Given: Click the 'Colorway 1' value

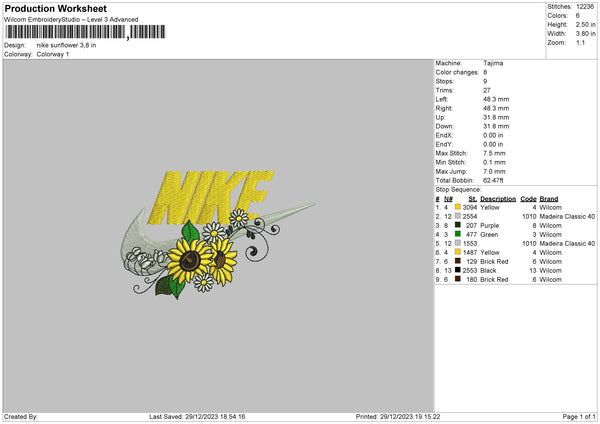Looking at the screenshot, I should pos(53,54).
